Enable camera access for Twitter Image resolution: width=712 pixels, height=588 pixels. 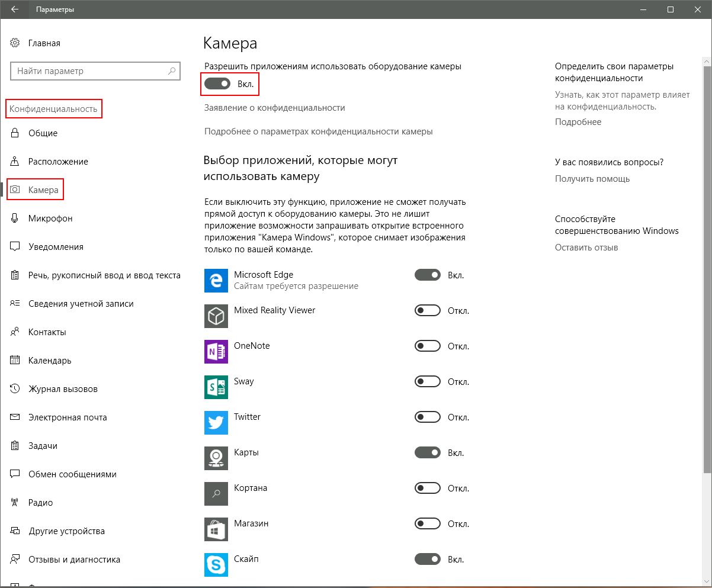click(428, 417)
